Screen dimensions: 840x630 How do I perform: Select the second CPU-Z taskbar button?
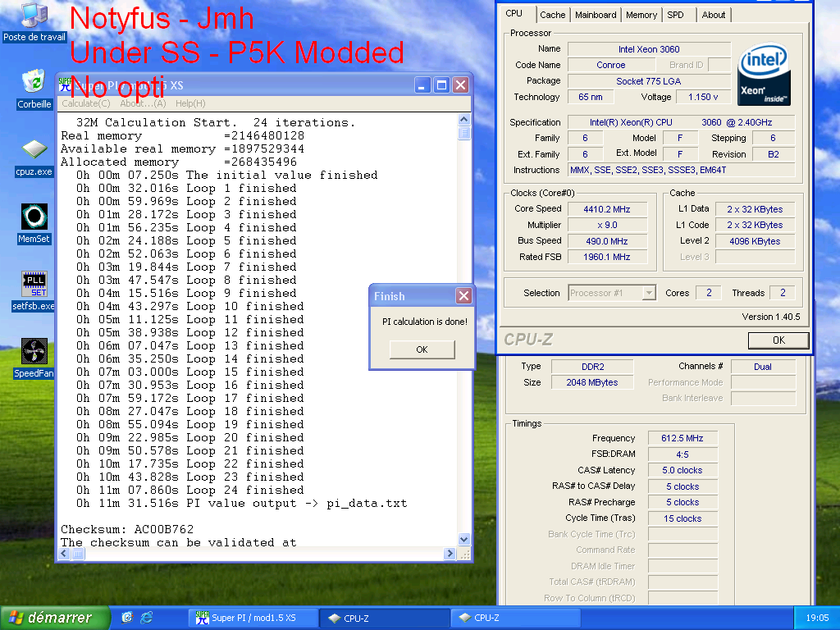[515, 618]
